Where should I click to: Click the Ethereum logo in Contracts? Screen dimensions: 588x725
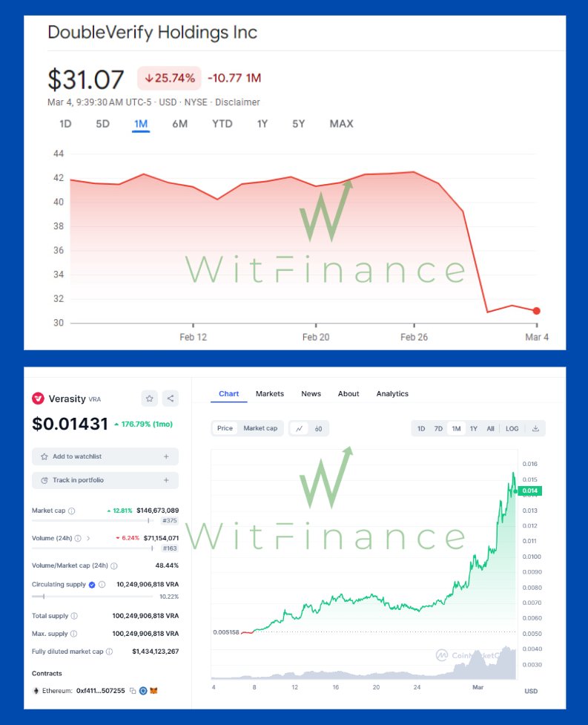36,691
